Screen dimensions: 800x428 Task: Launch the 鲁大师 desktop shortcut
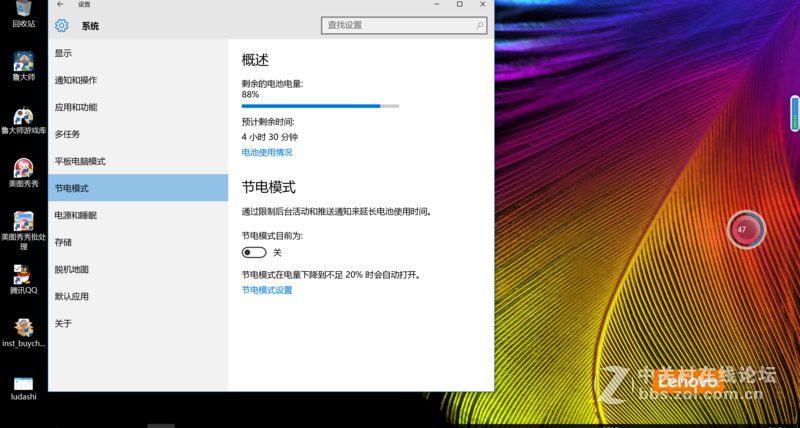(x=23, y=66)
